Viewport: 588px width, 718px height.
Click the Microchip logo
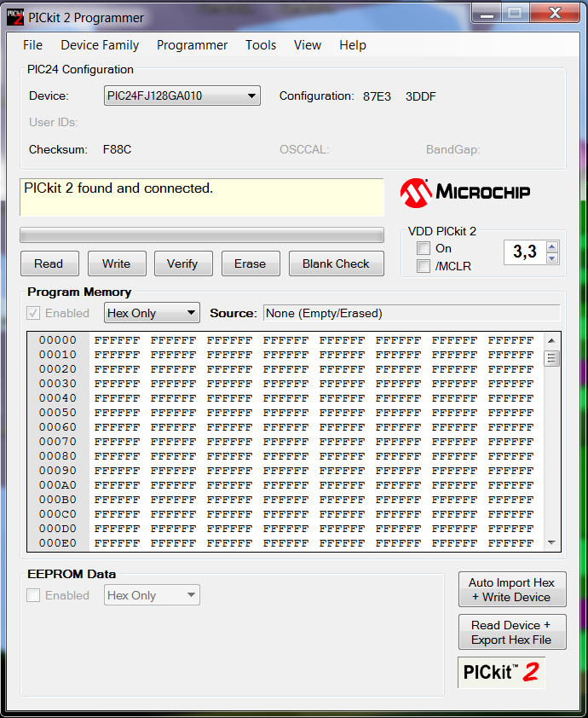point(465,193)
